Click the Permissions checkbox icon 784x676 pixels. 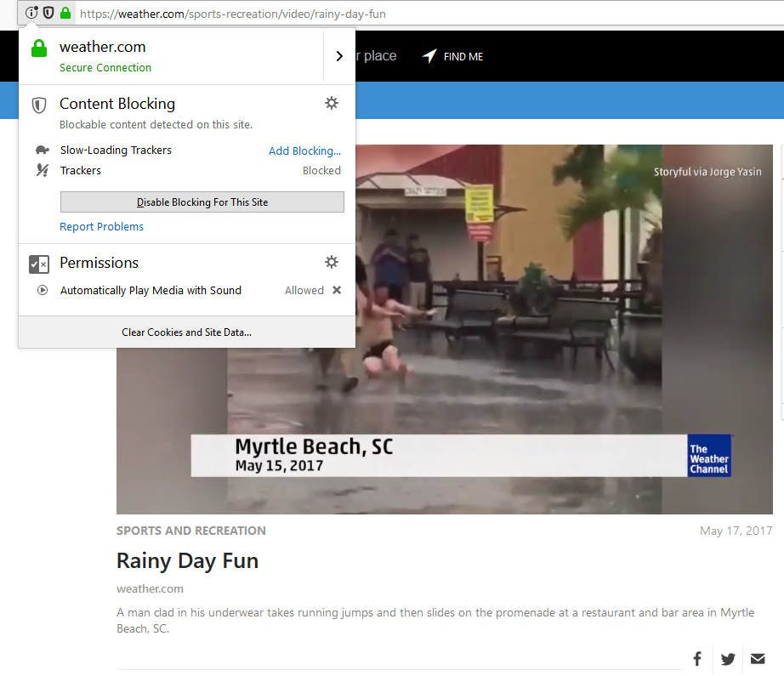coord(39,264)
